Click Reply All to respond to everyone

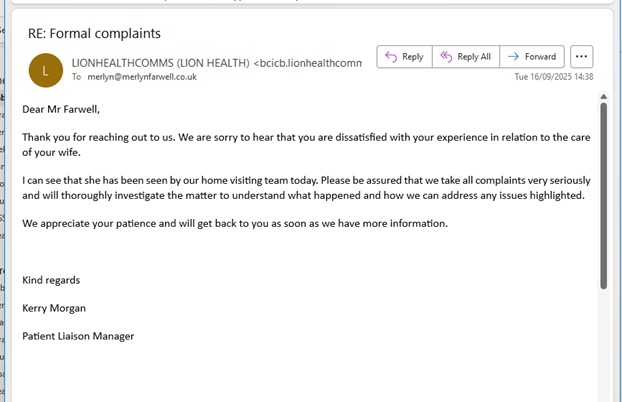click(465, 57)
